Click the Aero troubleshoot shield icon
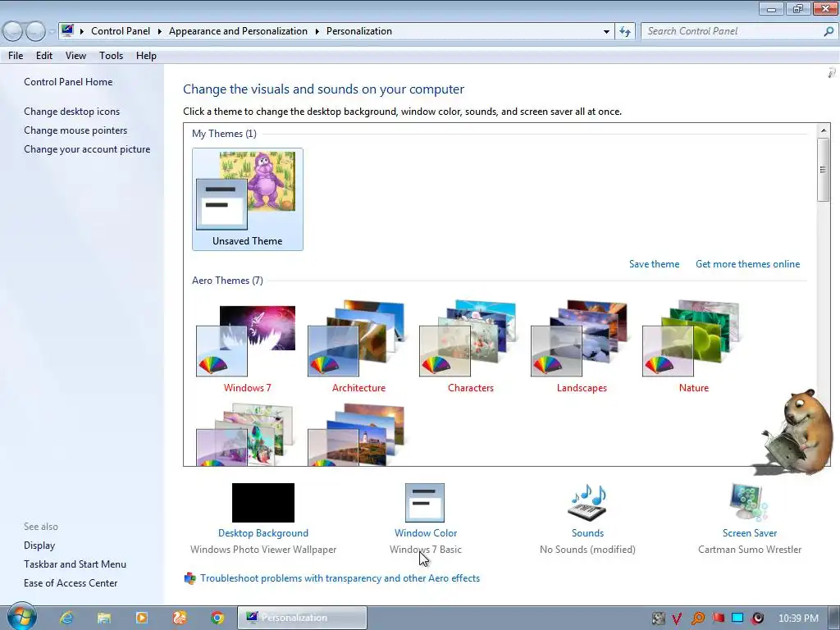The image size is (840, 630). [x=189, y=578]
